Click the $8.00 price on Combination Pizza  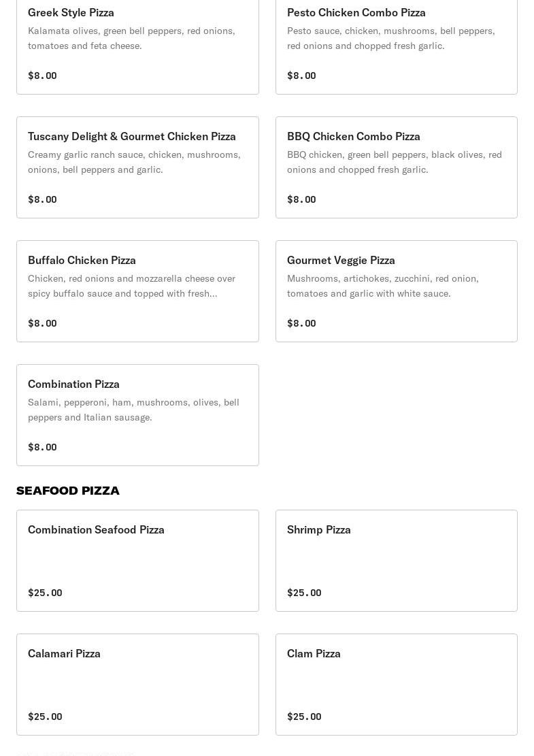(x=42, y=447)
